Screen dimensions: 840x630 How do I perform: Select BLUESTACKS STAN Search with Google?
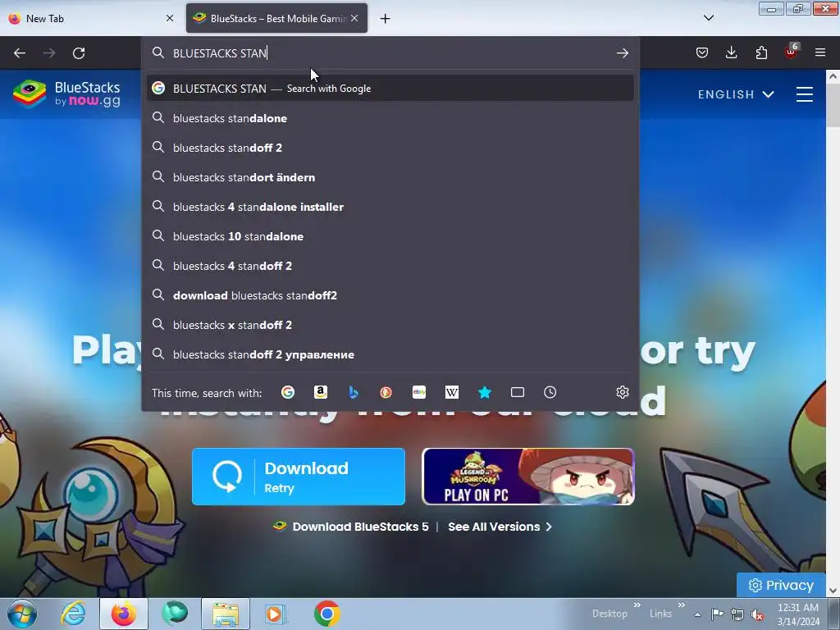click(390, 89)
